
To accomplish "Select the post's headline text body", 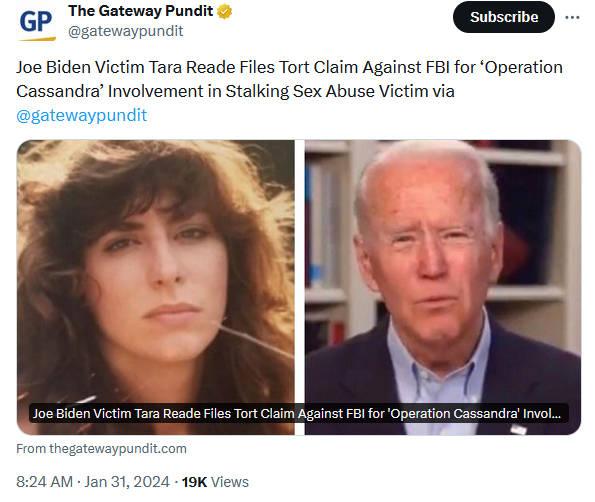I will click(289, 91).
